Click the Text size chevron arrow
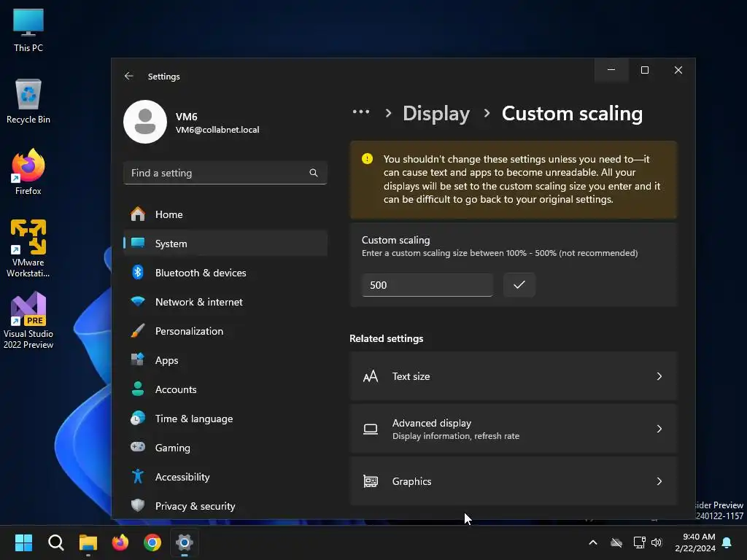 pyautogui.click(x=659, y=376)
